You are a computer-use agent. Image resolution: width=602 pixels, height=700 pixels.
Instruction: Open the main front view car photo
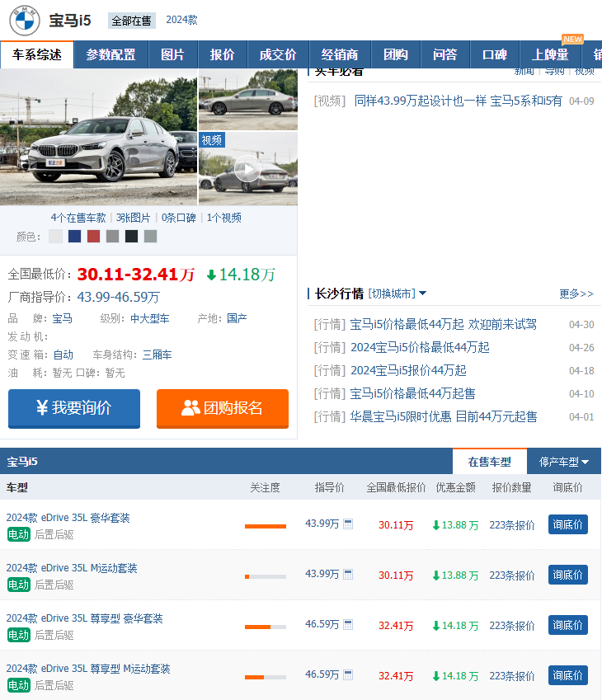coord(98,137)
